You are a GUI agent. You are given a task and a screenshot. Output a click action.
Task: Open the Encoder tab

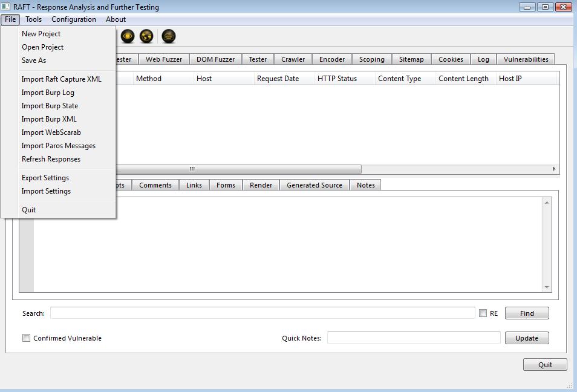[x=332, y=59]
